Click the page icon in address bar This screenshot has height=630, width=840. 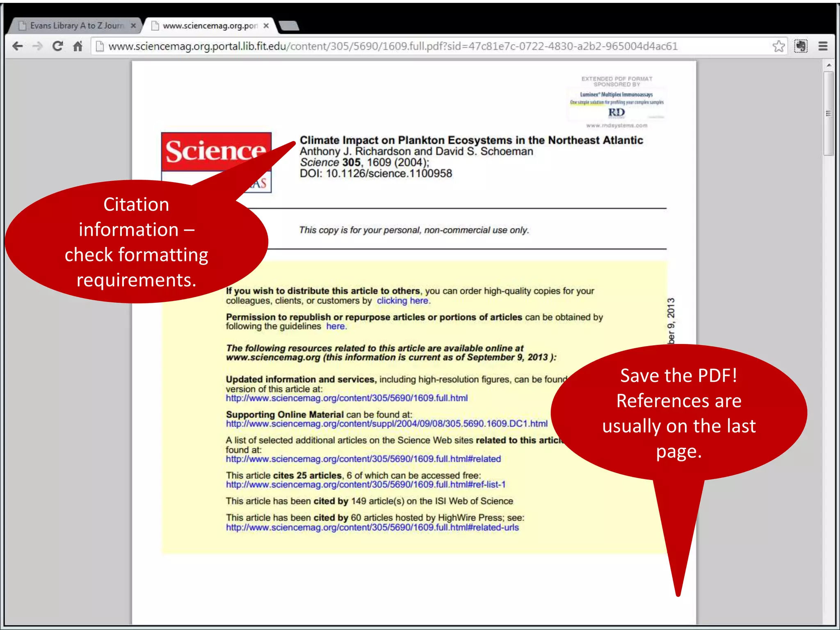click(x=99, y=46)
